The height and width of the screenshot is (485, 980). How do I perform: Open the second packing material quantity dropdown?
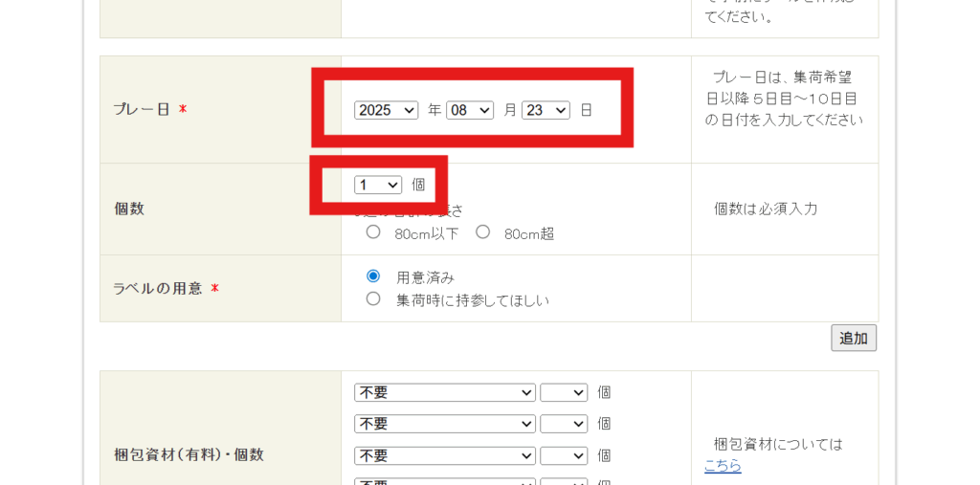click(564, 424)
